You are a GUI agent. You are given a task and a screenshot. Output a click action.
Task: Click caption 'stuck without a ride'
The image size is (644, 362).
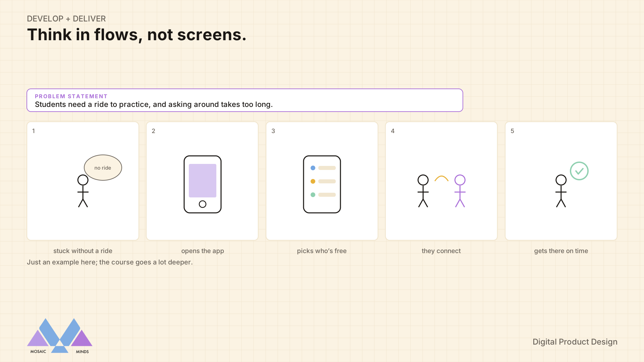(x=83, y=251)
